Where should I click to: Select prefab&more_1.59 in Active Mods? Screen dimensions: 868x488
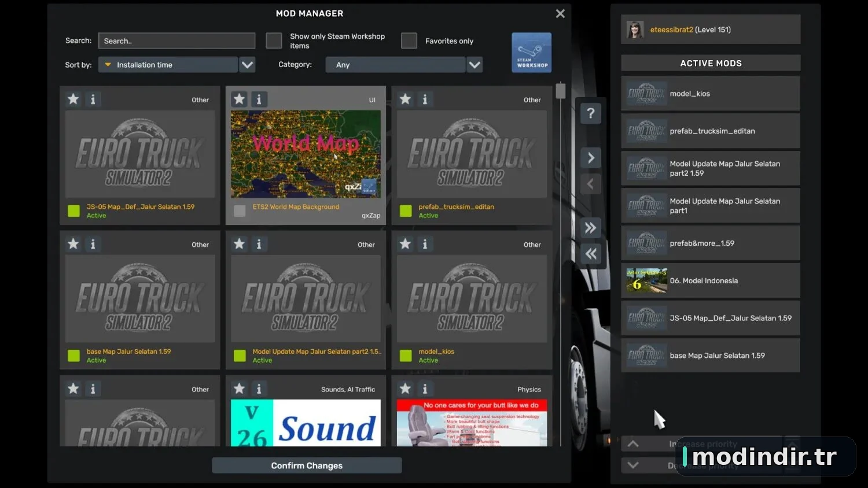coord(711,243)
